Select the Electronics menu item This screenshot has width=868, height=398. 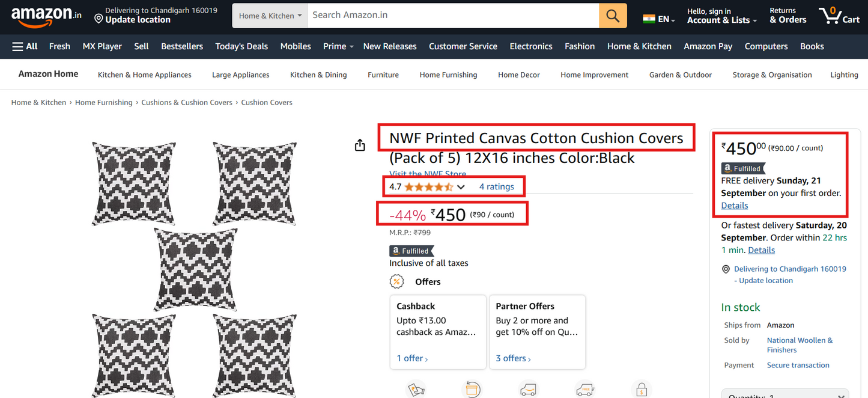pyautogui.click(x=530, y=46)
